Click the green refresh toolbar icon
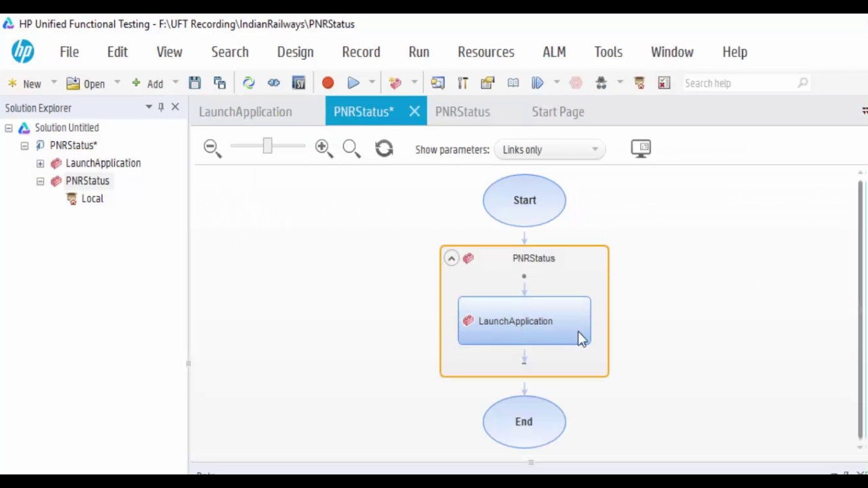This screenshot has width=868, height=488. 249,83
